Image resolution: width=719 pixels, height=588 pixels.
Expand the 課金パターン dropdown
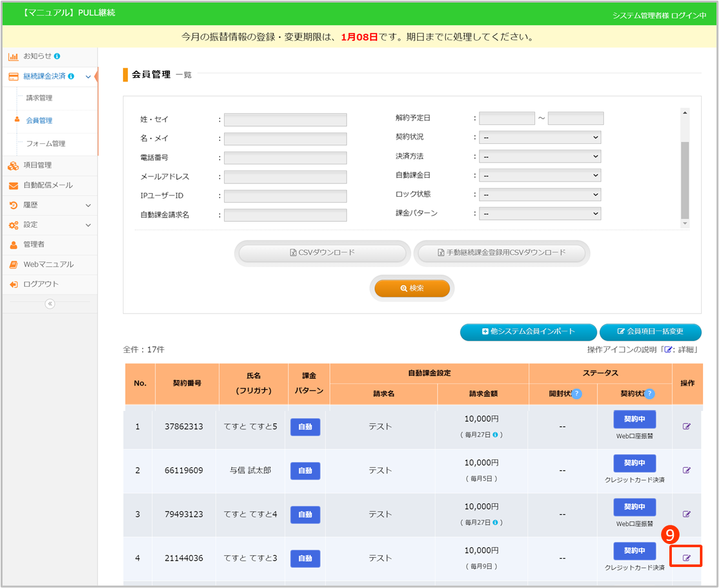click(x=539, y=213)
